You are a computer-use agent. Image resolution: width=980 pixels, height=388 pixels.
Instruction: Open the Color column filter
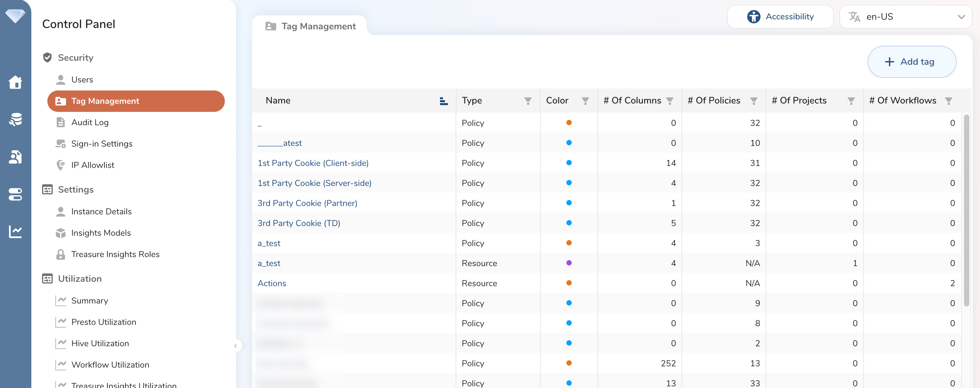click(x=585, y=101)
